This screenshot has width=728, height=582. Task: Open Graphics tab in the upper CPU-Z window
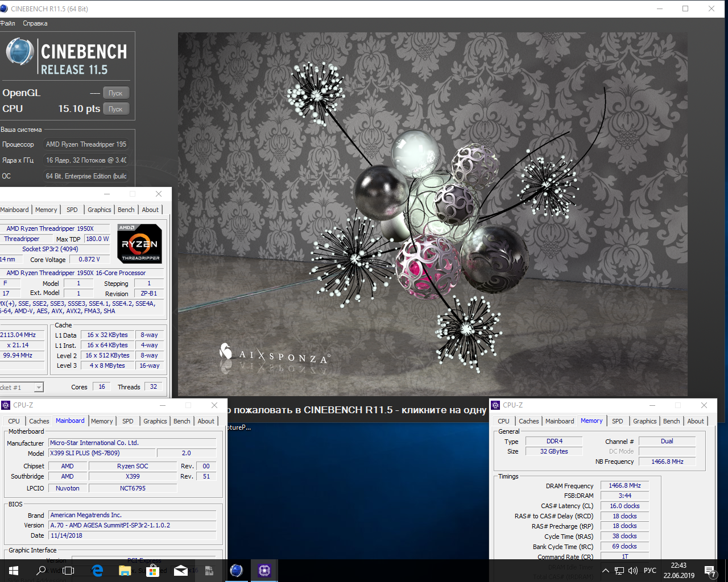(100, 210)
